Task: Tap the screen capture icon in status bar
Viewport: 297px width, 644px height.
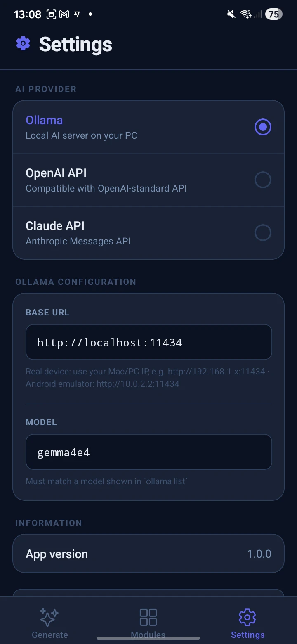Action: pyautogui.click(x=51, y=14)
